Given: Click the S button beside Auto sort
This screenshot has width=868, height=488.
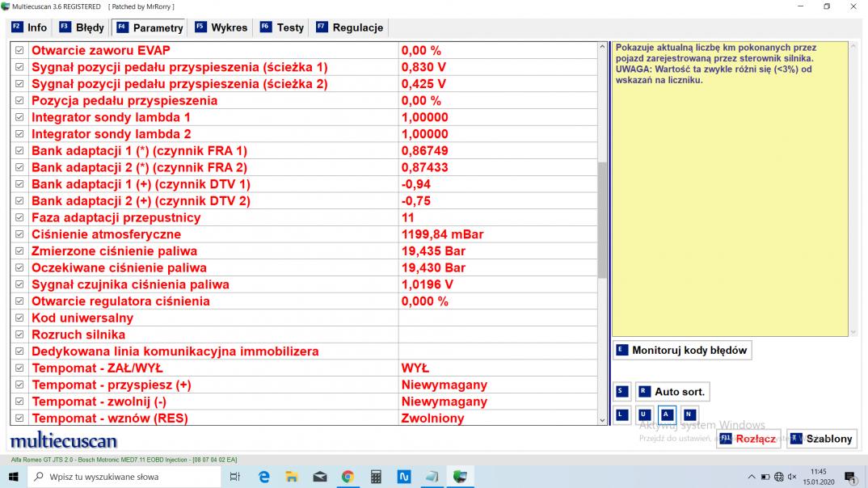Looking at the screenshot, I should point(622,392).
